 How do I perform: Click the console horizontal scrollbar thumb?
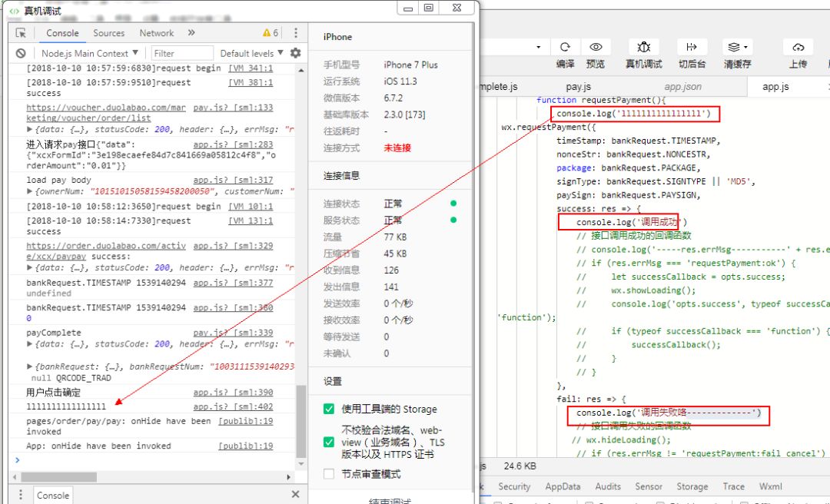coord(58,476)
